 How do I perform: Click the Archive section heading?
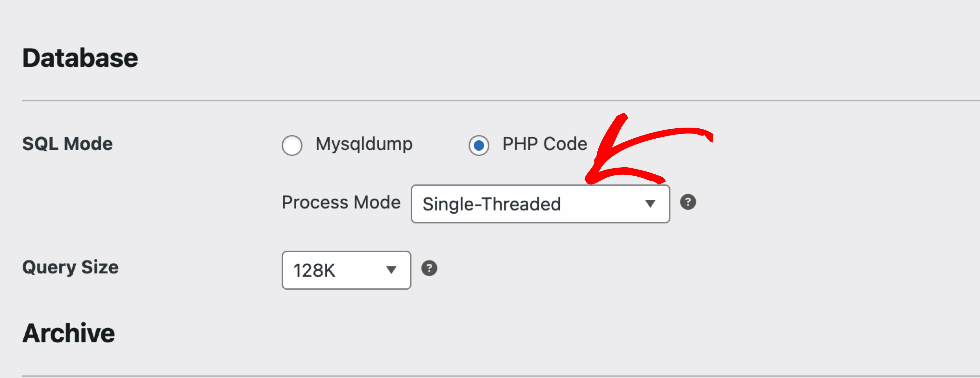(x=68, y=334)
